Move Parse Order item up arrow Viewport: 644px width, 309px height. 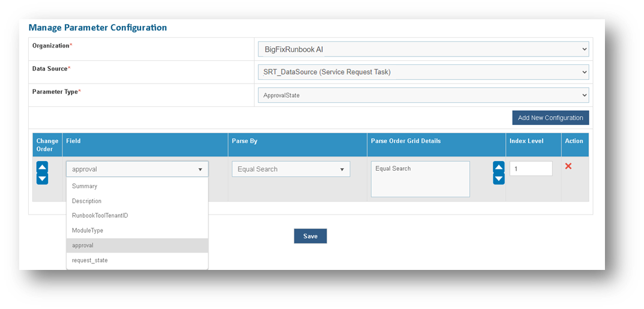click(x=499, y=167)
